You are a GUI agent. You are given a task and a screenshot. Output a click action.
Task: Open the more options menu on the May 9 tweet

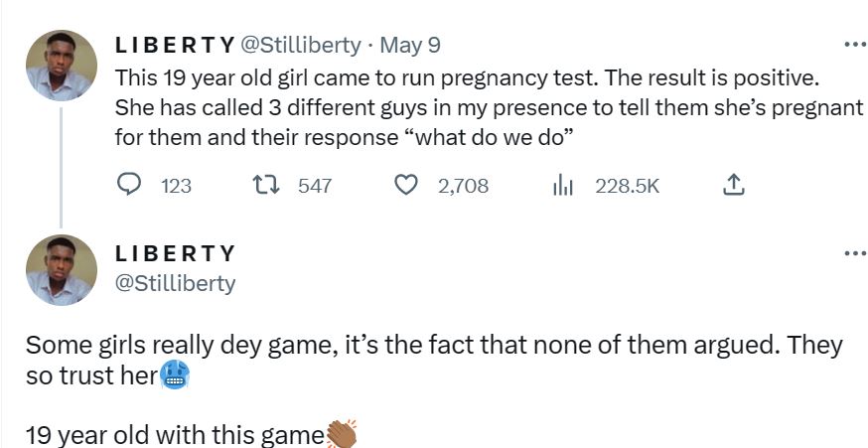click(x=853, y=45)
